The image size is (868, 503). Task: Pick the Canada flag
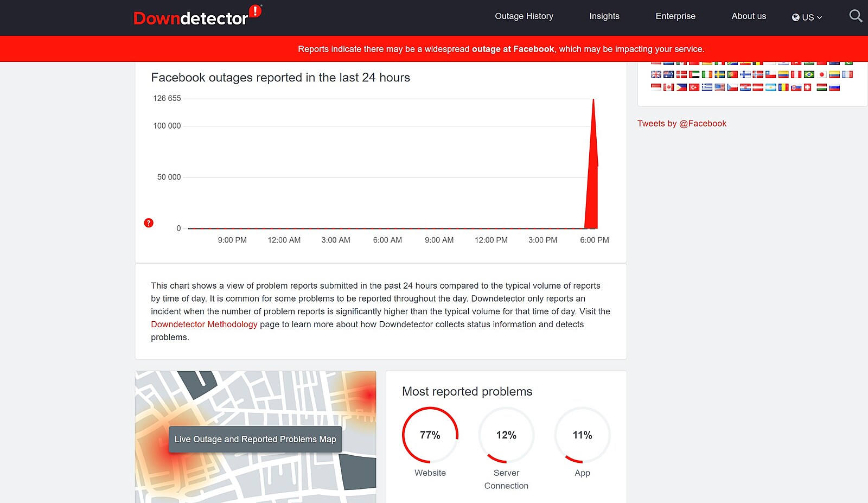point(668,87)
